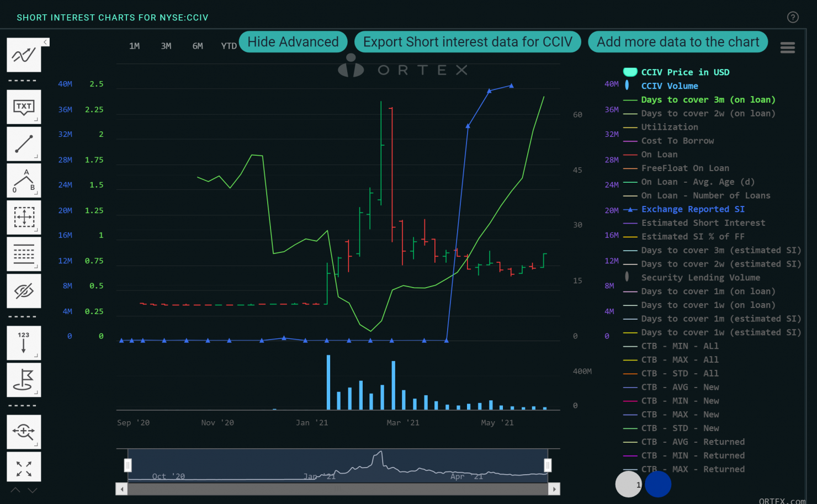Viewport: 817px width, 504px height.
Task: Show Estimated SI % of FF series
Action: coord(684,236)
